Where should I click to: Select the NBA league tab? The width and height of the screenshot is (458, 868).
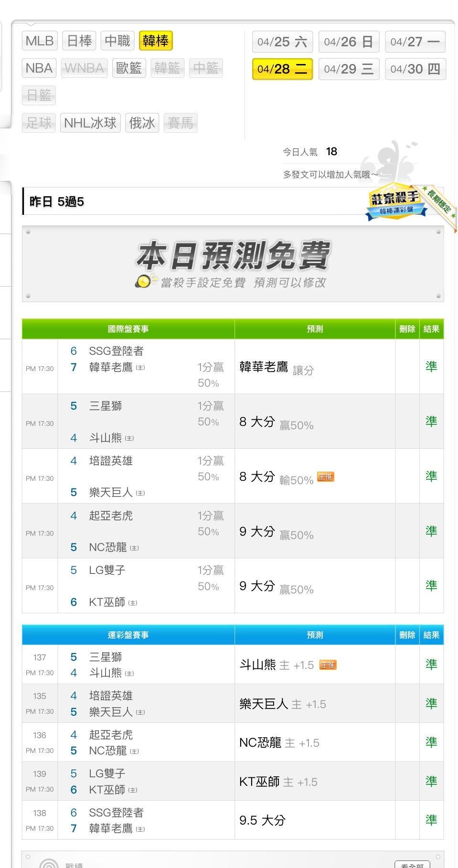tap(39, 68)
